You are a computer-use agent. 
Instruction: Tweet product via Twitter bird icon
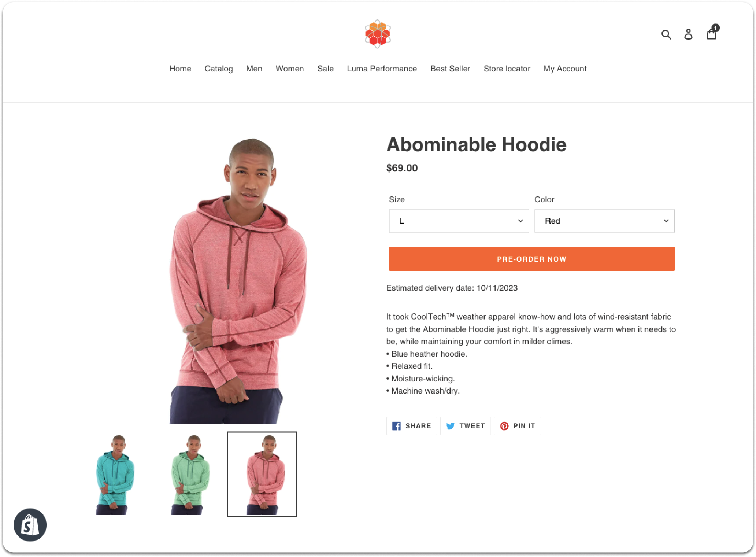451,426
